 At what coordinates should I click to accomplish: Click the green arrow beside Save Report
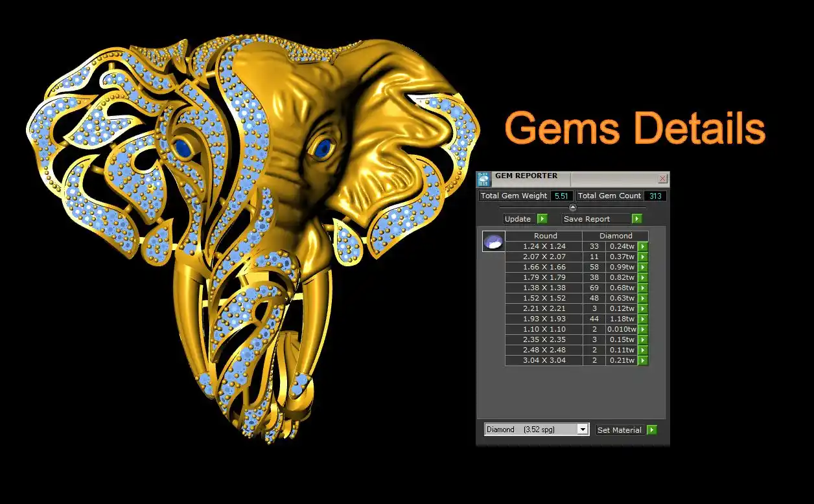[637, 219]
